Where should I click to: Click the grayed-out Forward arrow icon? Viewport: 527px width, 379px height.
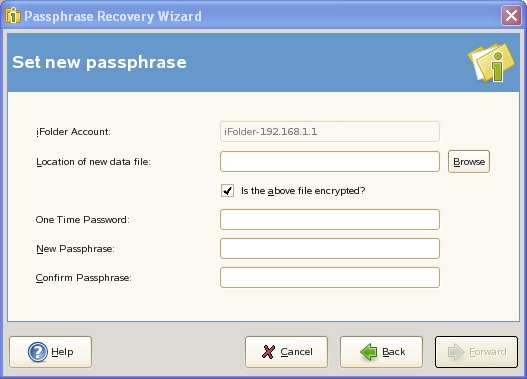[456, 352]
